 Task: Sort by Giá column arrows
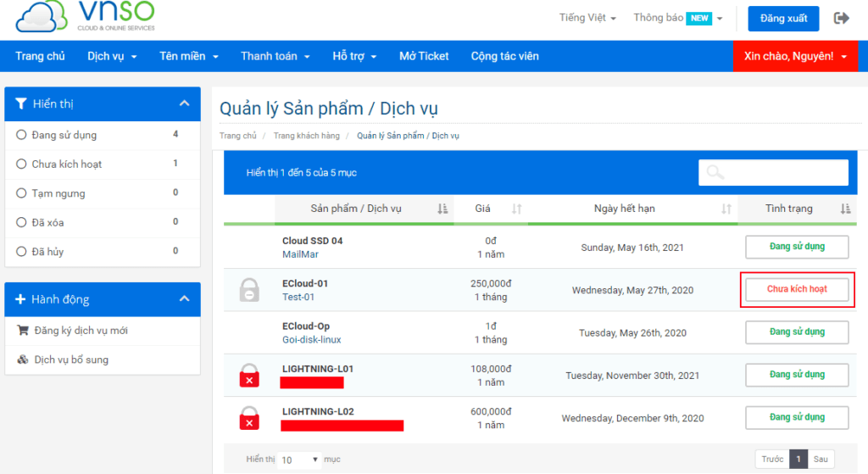click(x=516, y=209)
